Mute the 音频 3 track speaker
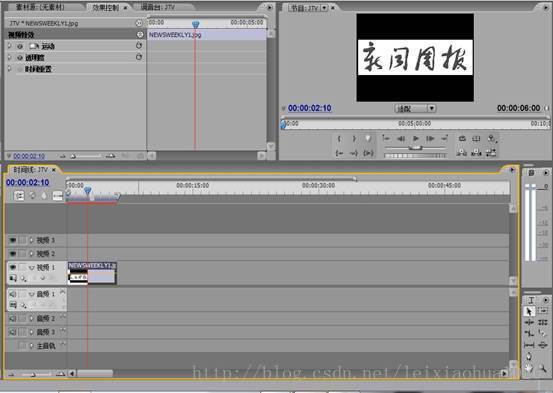Image resolution: width=553 pixels, height=393 pixels. 12,332
